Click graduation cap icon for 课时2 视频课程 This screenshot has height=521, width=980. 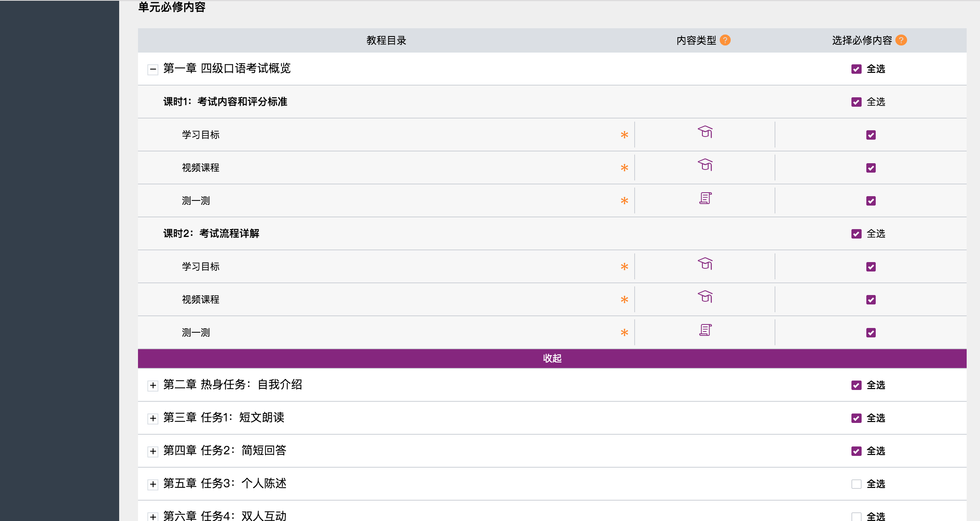(705, 297)
